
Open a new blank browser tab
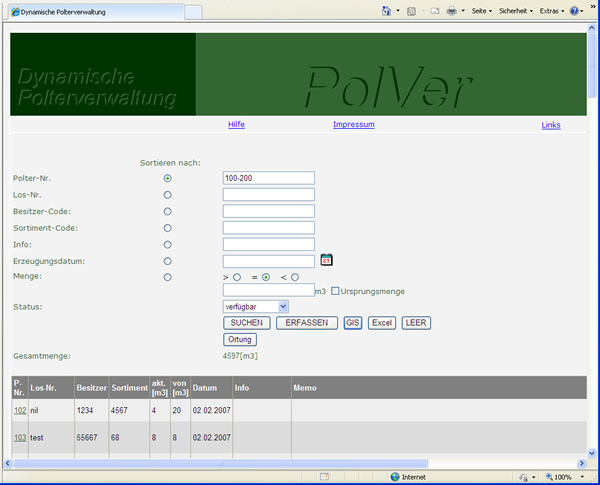(x=193, y=12)
